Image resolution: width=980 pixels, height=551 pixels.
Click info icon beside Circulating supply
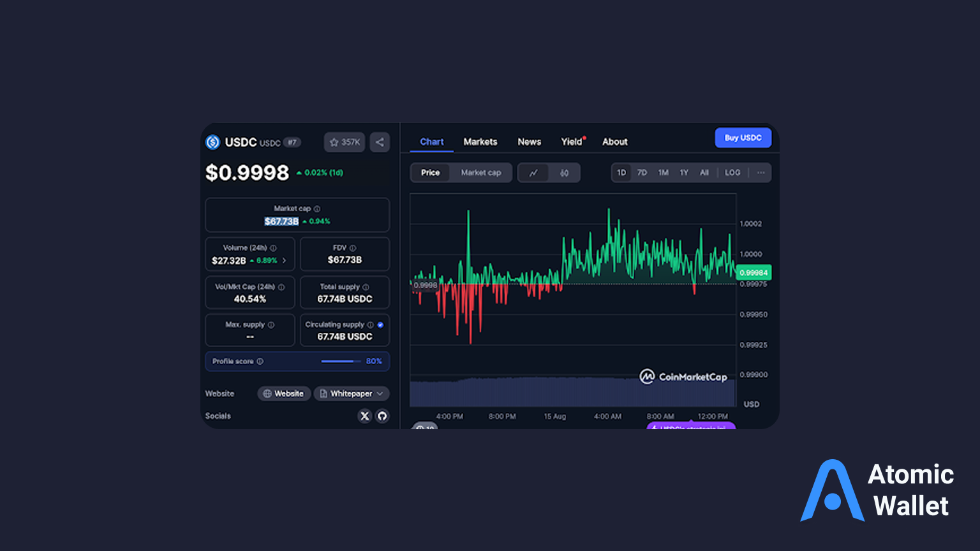371,325
